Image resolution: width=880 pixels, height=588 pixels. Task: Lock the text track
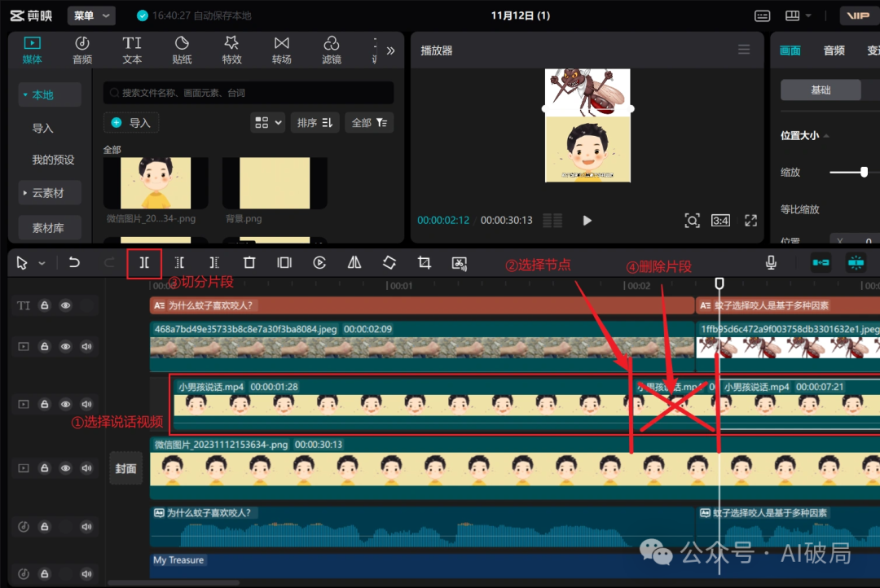44,305
